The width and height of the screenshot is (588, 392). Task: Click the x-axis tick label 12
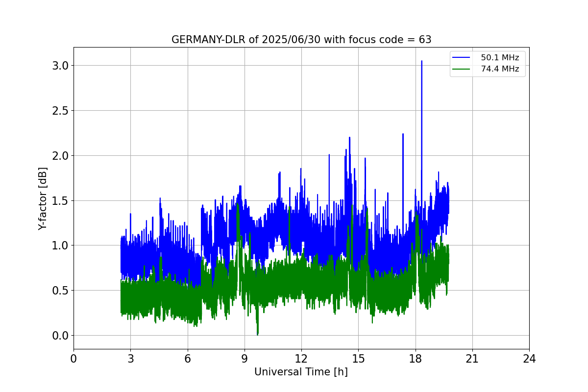[301, 359]
